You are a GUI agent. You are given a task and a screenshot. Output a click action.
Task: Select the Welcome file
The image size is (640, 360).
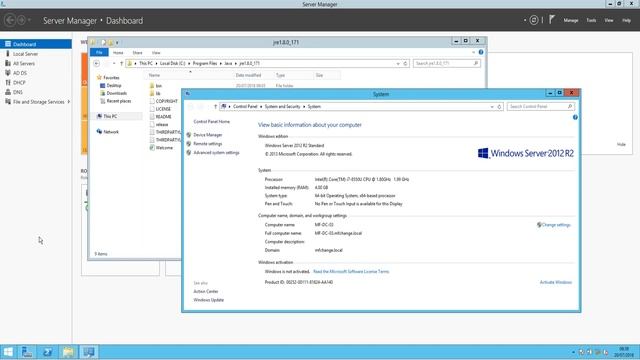click(164, 148)
